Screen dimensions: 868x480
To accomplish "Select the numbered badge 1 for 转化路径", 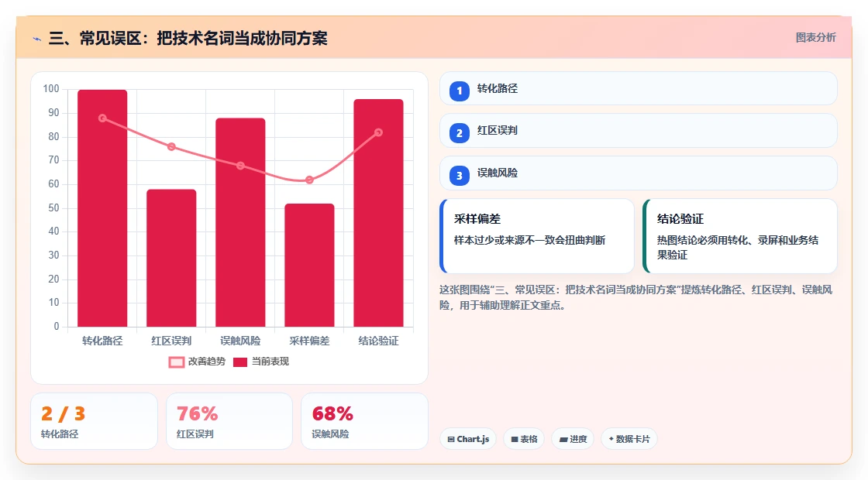I will (459, 91).
